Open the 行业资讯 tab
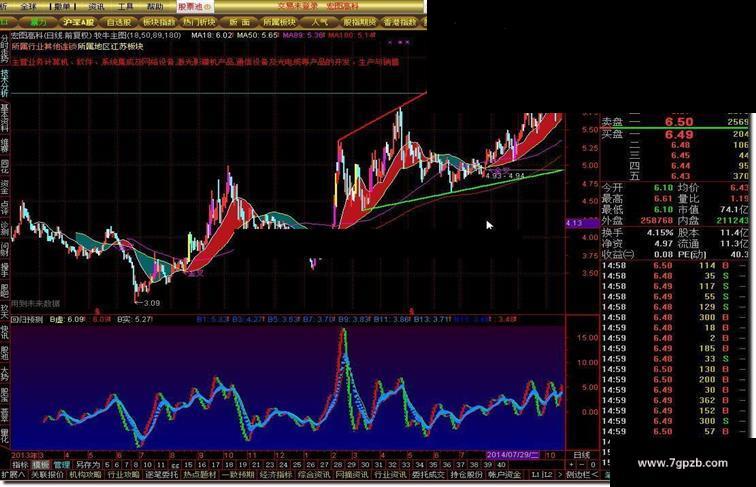This screenshot has height=487, width=756. tap(390, 475)
